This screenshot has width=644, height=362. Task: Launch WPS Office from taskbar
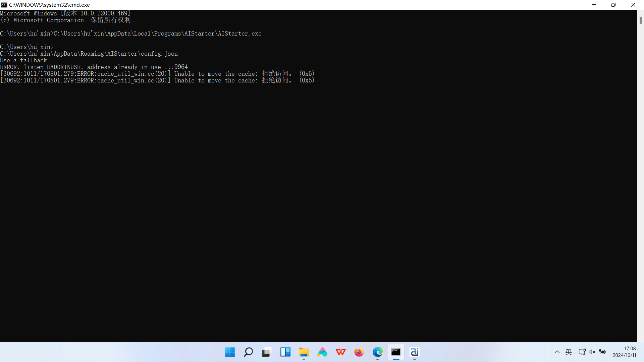point(341,352)
